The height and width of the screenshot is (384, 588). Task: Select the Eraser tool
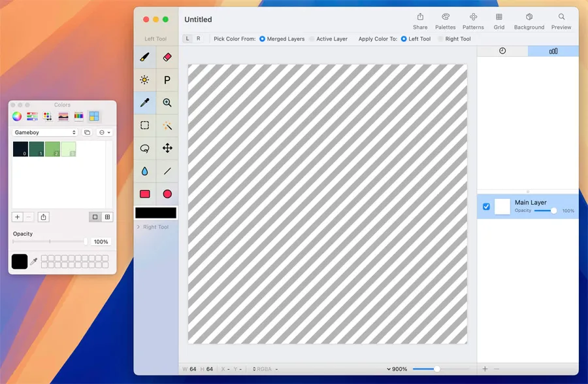pyautogui.click(x=167, y=58)
